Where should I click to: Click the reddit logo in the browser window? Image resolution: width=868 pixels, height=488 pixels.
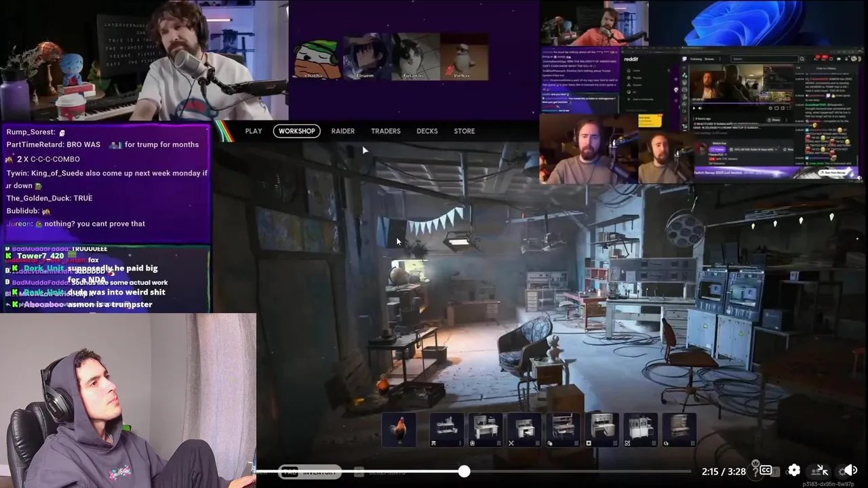631,59
